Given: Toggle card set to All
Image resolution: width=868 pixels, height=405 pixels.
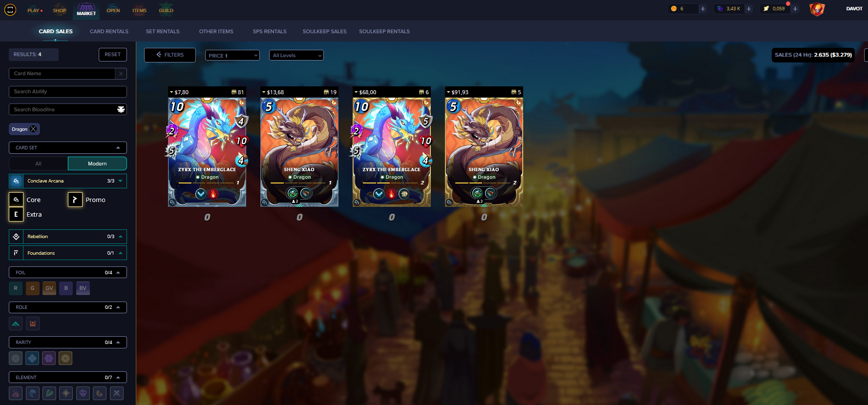Looking at the screenshot, I should tap(38, 163).
